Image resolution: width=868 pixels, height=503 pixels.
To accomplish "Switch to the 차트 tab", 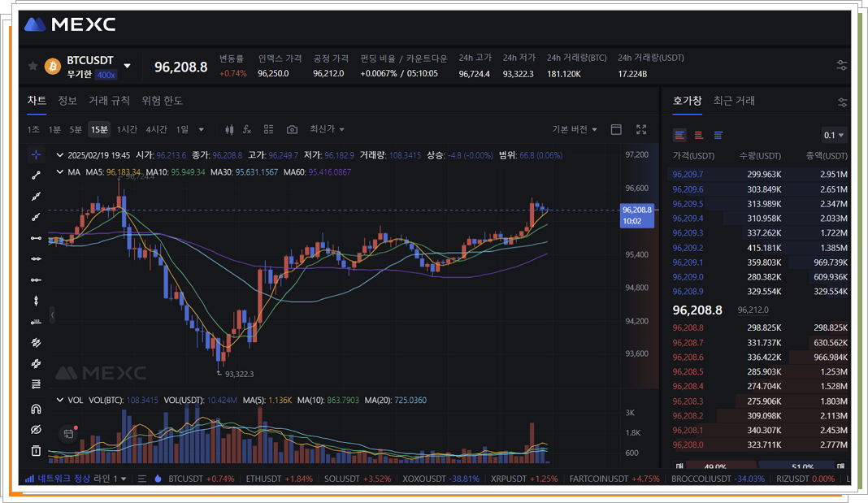I will click(x=37, y=101).
